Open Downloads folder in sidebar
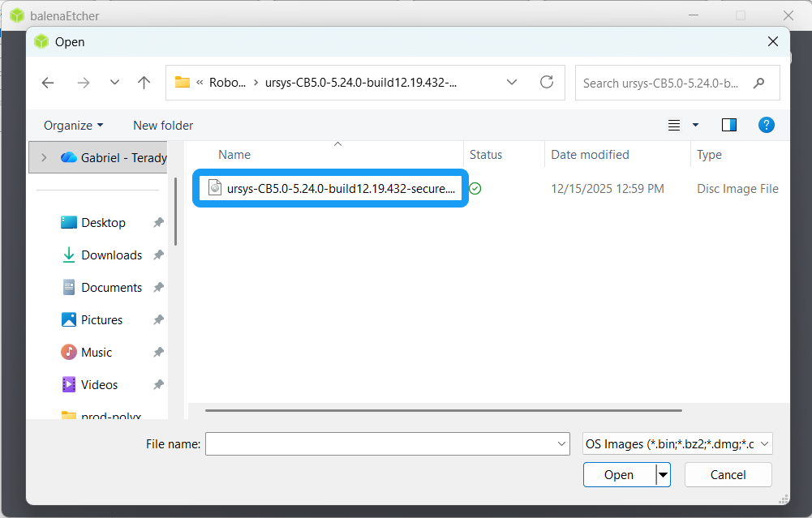The image size is (812, 518). tap(111, 255)
